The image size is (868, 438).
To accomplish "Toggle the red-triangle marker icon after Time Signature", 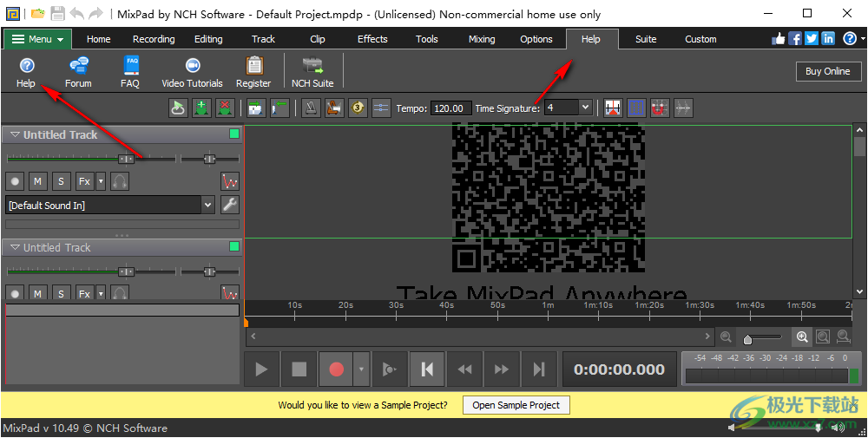I will (x=612, y=108).
